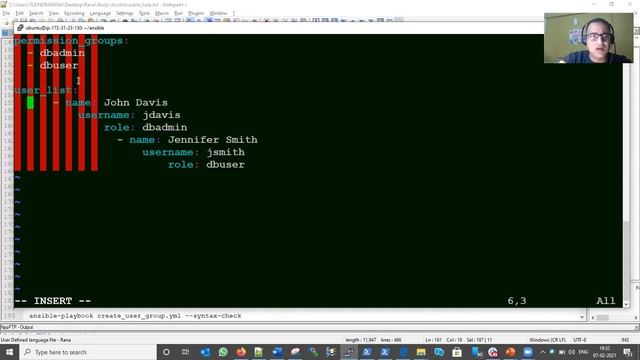Open PowerPoint from the taskbar

(x=510, y=352)
